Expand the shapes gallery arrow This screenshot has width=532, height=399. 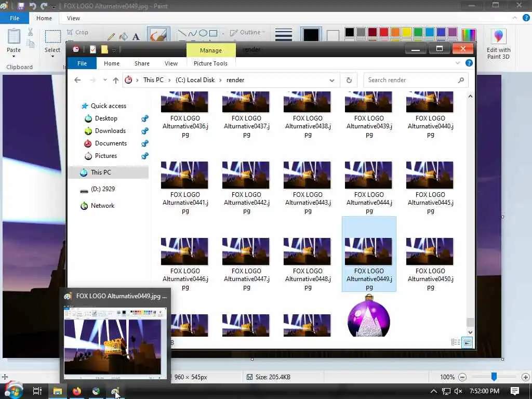tap(223, 34)
